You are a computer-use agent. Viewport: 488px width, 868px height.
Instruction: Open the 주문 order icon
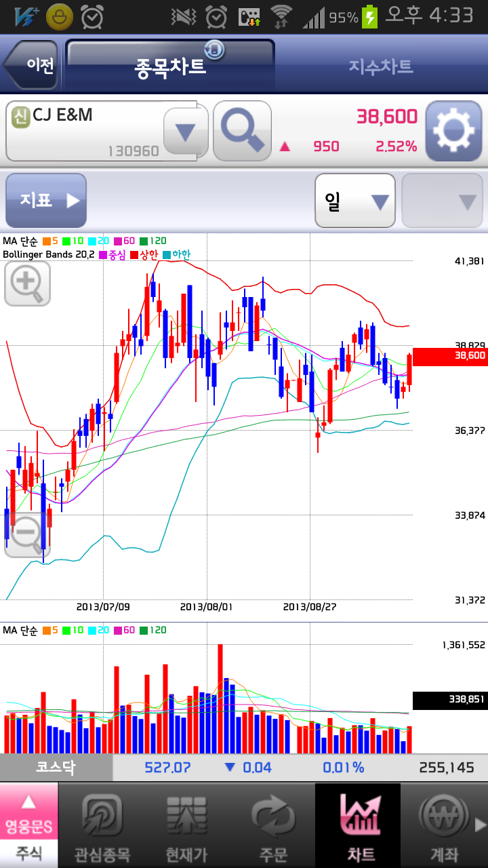click(272, 825)
